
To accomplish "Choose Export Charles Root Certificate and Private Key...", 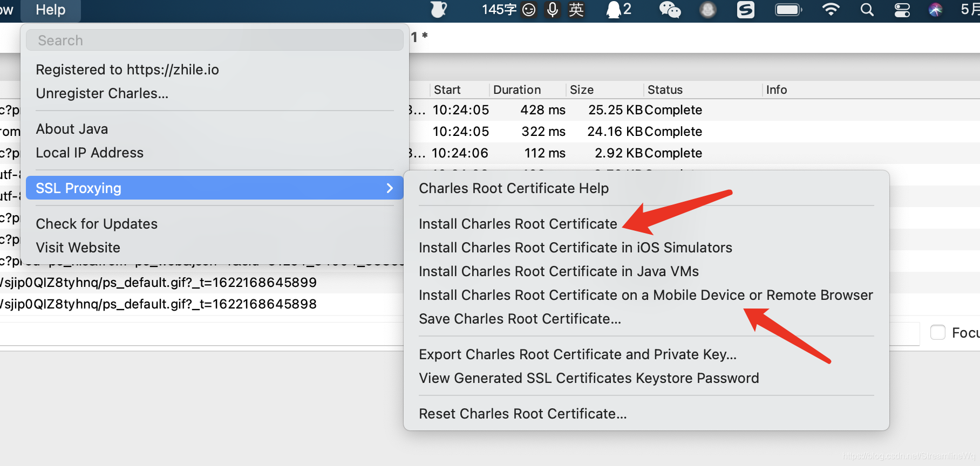I will click(577, 354).
